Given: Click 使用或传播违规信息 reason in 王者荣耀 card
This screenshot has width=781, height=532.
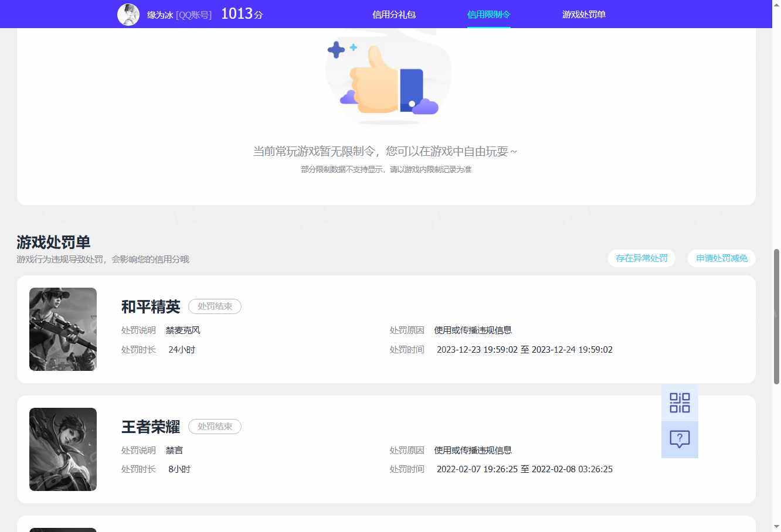Looking at the screenshot, I should (x=473, y=451).
